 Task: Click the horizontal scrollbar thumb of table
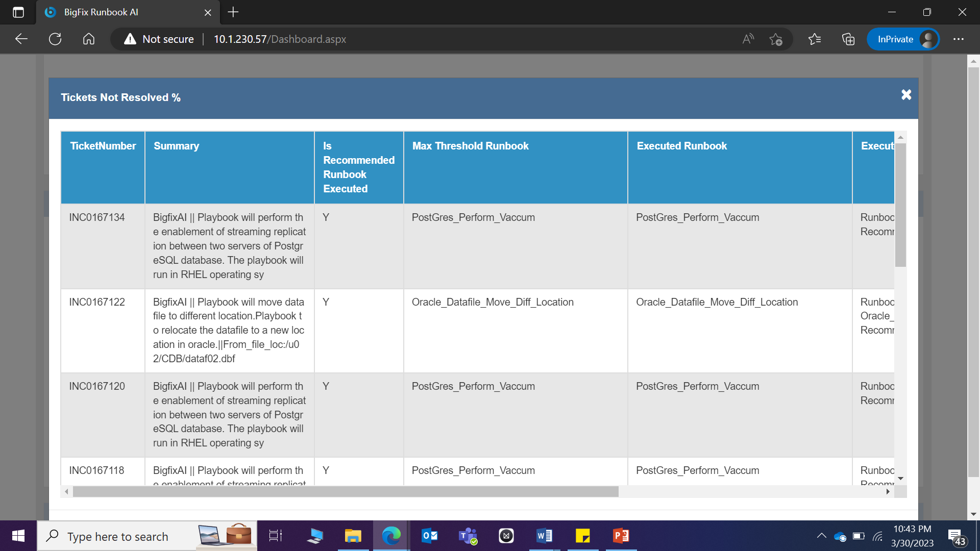[x=345, y=492]
